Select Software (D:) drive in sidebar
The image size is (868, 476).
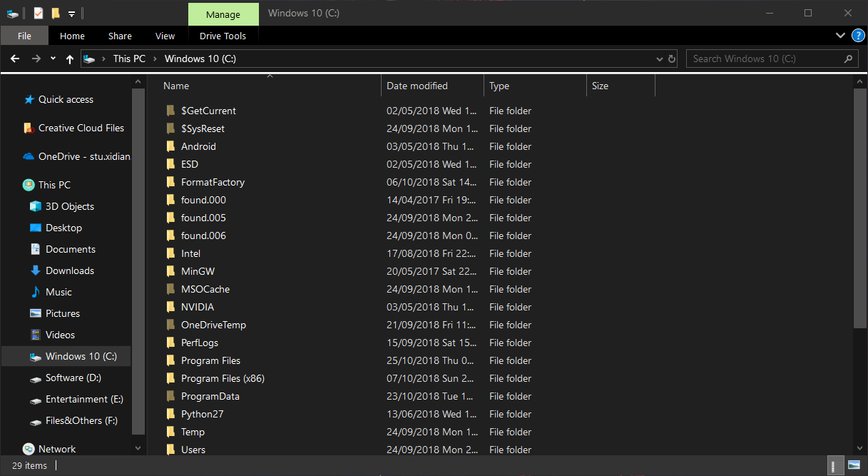point(73,378)
